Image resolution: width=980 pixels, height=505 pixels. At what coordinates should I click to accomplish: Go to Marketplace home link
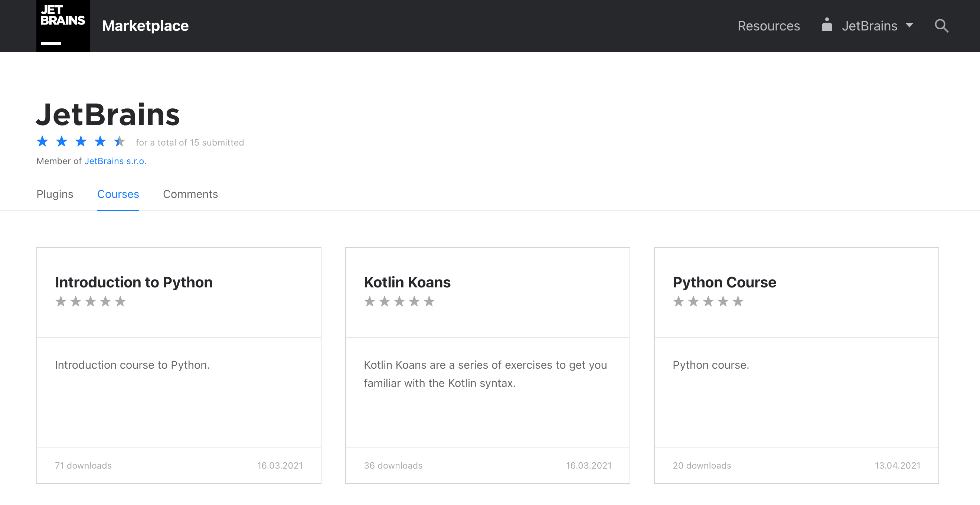point(145,26)
